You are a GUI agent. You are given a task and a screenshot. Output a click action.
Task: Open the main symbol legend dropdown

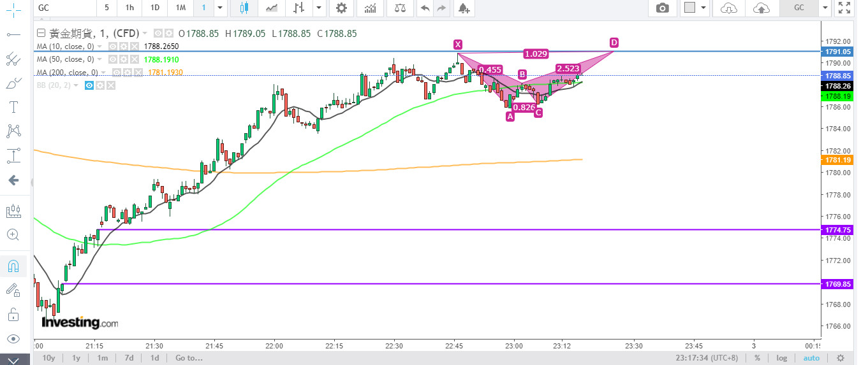145,34
